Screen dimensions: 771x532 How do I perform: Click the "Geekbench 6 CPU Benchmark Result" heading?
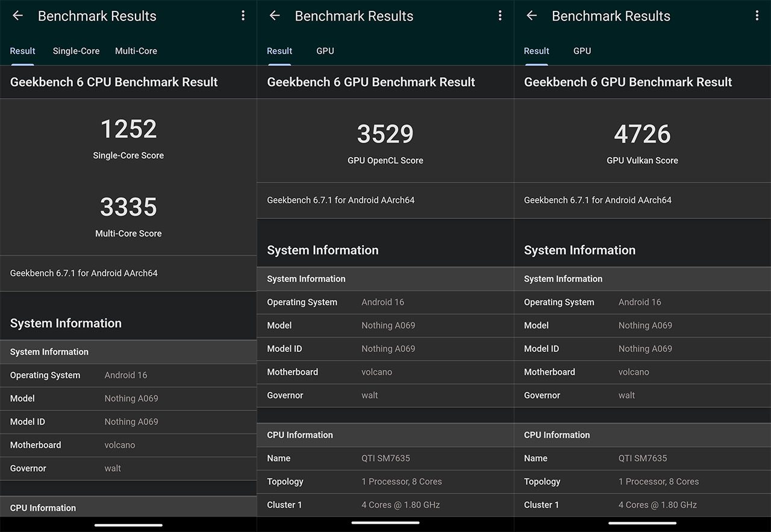tap(114, 82)
